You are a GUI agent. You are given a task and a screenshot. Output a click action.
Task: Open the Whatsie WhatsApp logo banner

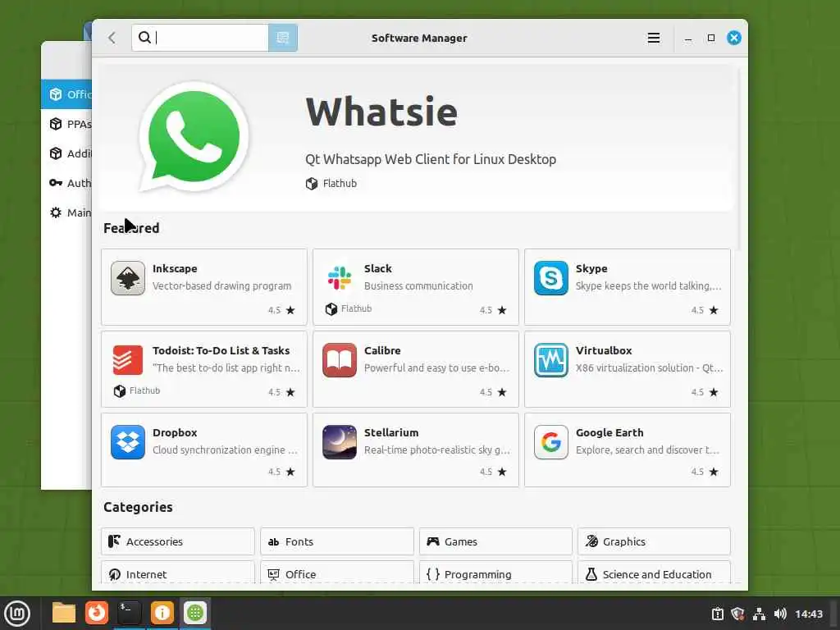(x=194, y=137)
